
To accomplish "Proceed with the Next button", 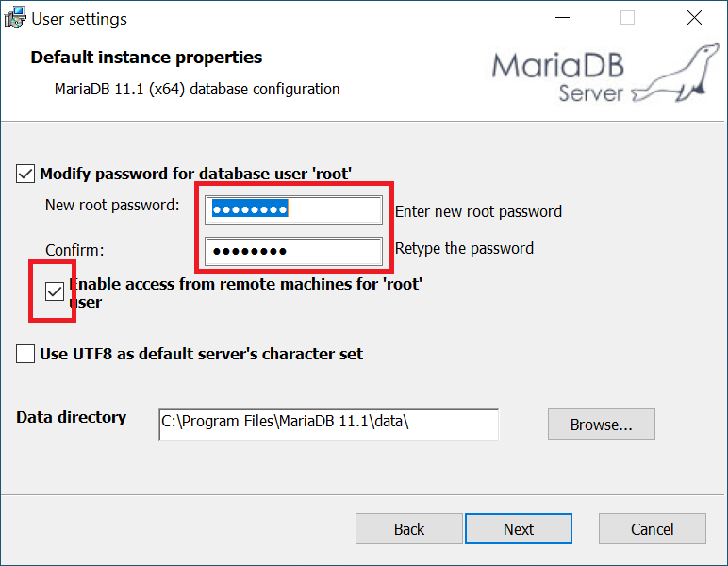I will (519, 529).
